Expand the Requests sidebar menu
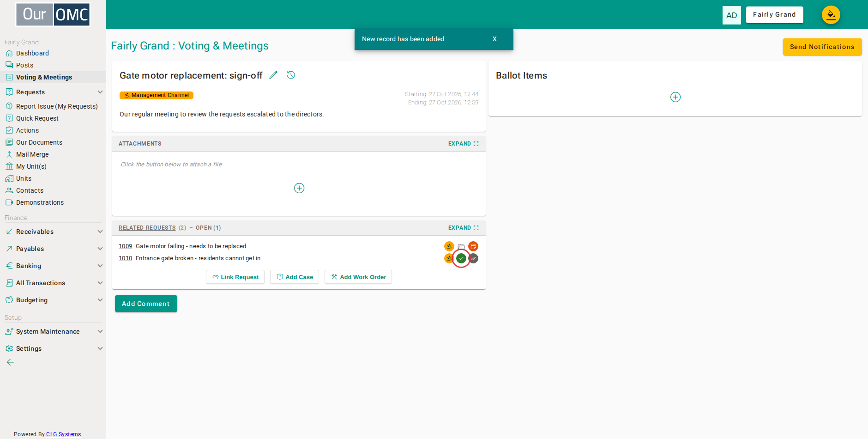868x439 pixels. pos(53,92)
